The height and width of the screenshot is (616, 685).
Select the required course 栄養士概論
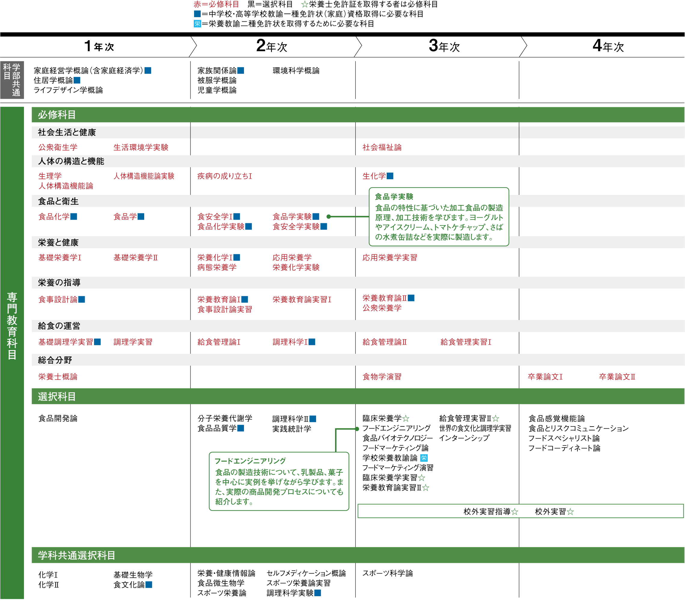pyautogui.click(x=58, y=377)
